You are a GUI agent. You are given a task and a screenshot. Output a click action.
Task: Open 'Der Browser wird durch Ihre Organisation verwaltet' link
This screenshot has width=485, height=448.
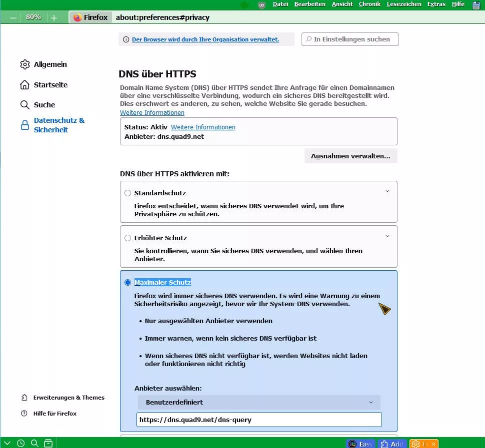click(205, 39)
